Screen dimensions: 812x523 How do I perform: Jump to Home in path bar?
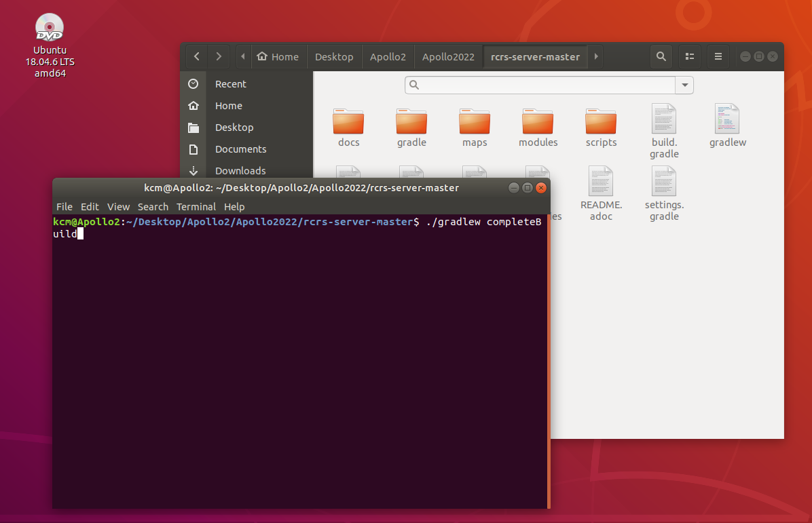click(x=278, y=56)
